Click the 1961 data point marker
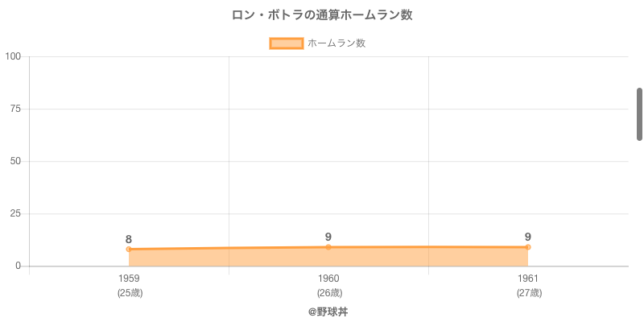 point(528,247)
